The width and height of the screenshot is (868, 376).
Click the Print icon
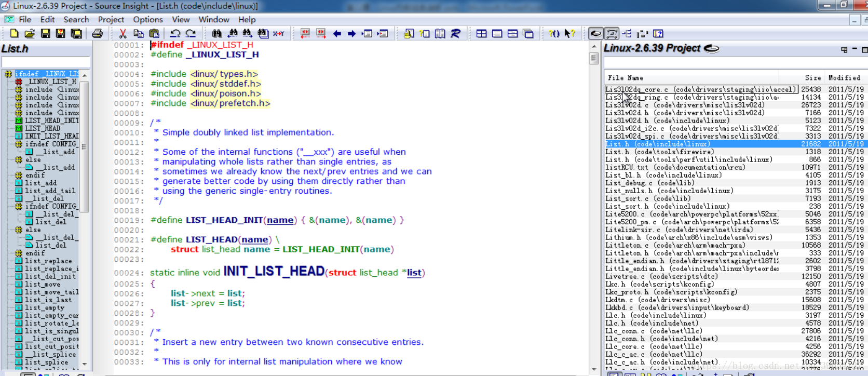point(97,34)
